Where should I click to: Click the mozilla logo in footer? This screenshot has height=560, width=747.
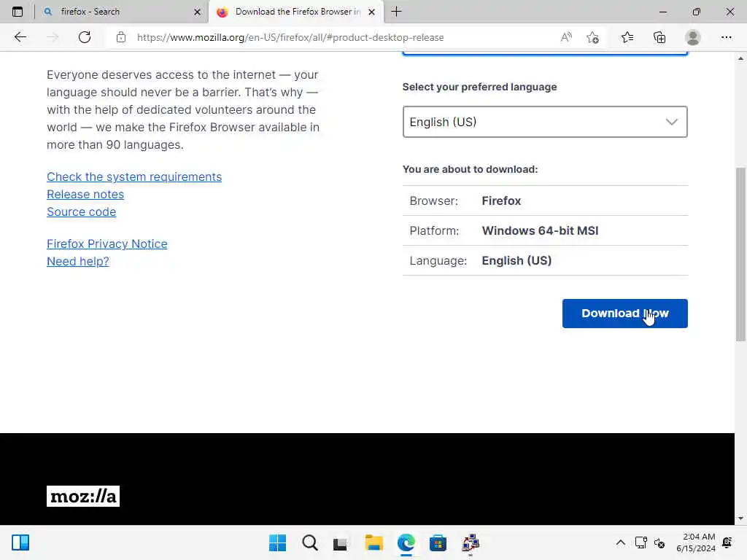83,496
